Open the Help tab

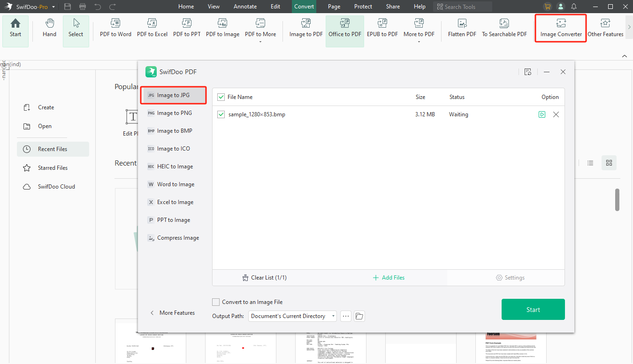(x=419, y=7)
